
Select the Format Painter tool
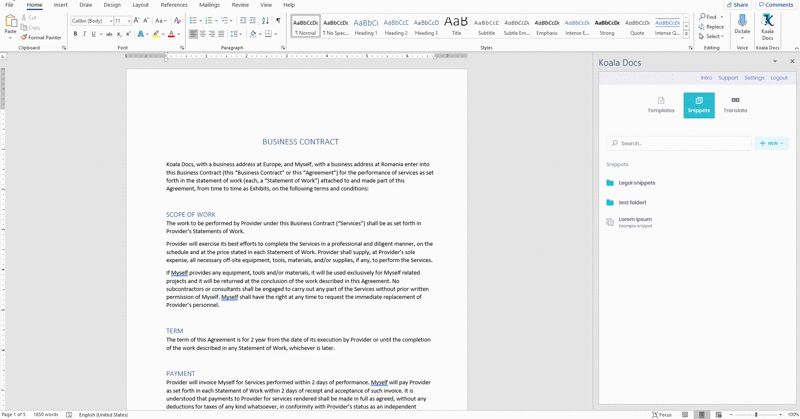[41, 37]
